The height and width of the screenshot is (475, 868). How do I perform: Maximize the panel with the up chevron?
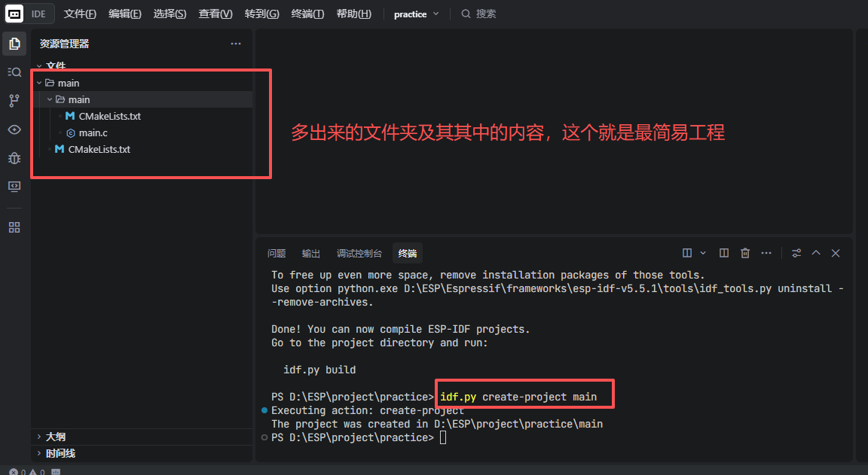click(x=816, y=253)
